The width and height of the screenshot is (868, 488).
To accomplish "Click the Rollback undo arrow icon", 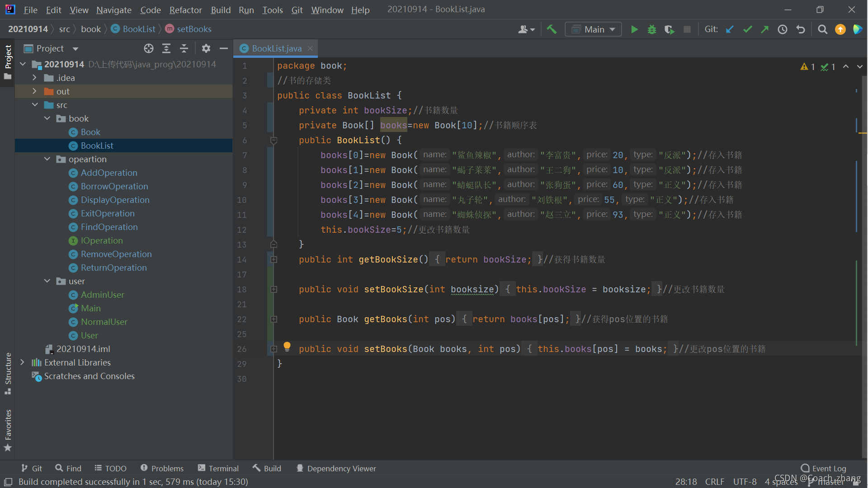I will click(x=801, y=29).
